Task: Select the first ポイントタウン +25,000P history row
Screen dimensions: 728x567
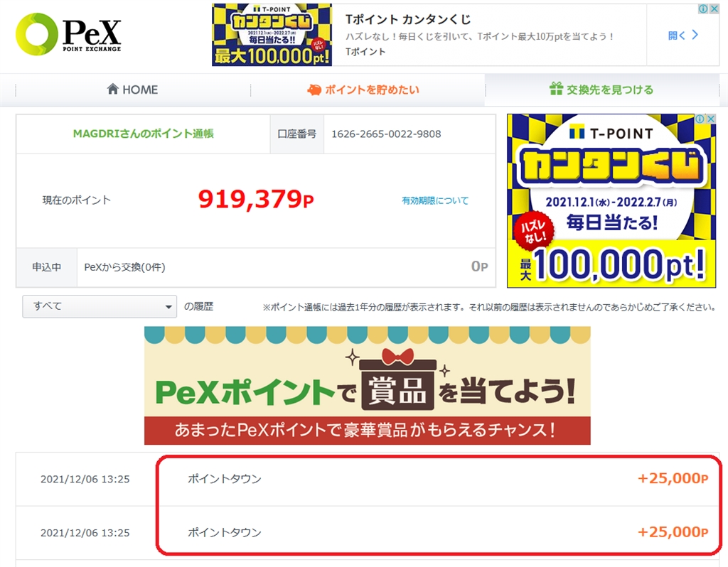Action: (368, 479)
